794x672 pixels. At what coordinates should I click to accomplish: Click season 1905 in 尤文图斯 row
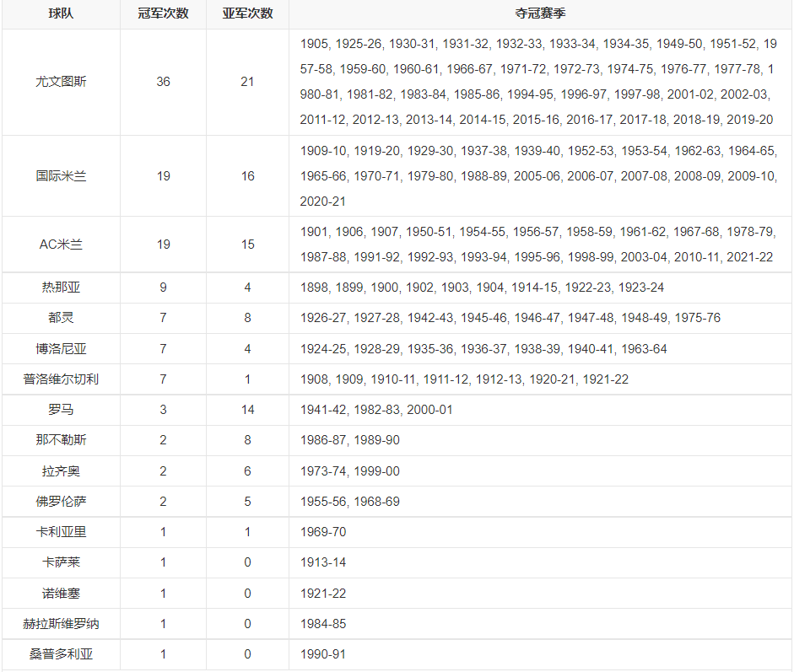[313, 44]
